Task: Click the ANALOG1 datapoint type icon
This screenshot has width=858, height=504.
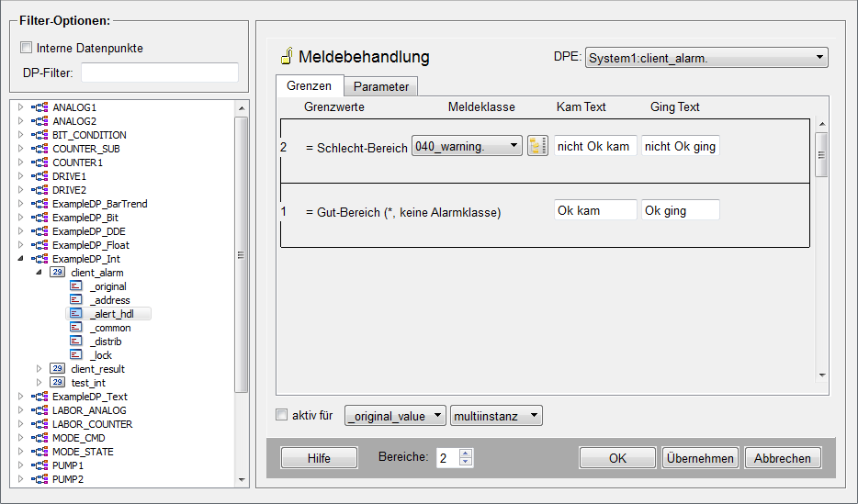Action: (x=40, y=107)
